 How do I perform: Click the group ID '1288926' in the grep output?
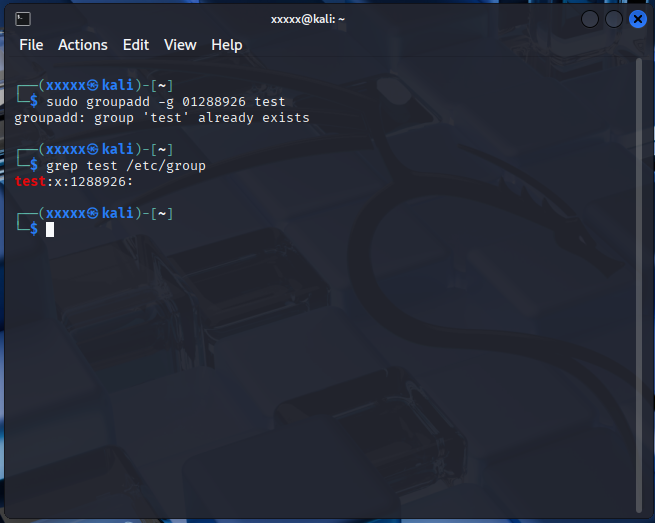point(100,182)
